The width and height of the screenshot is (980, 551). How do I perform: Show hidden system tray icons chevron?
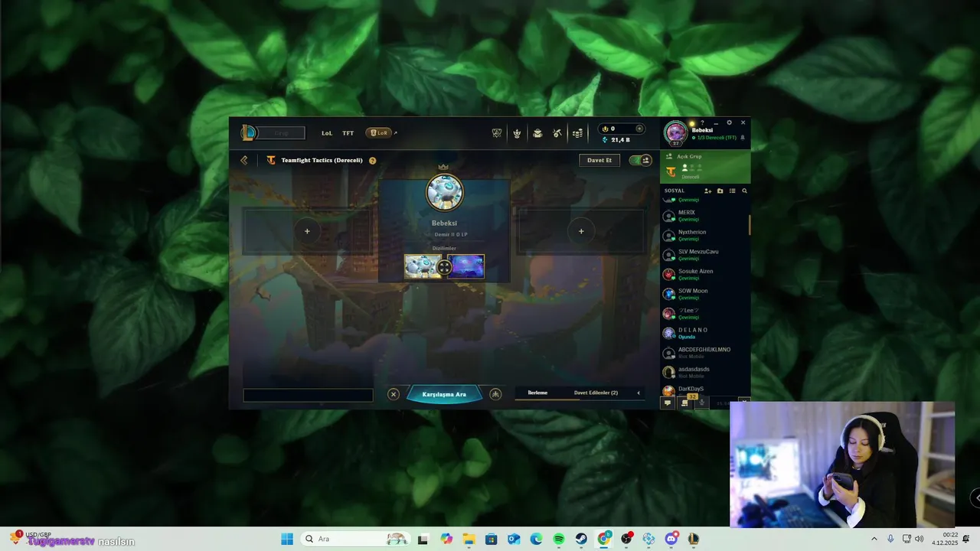(x=874, y=539)
